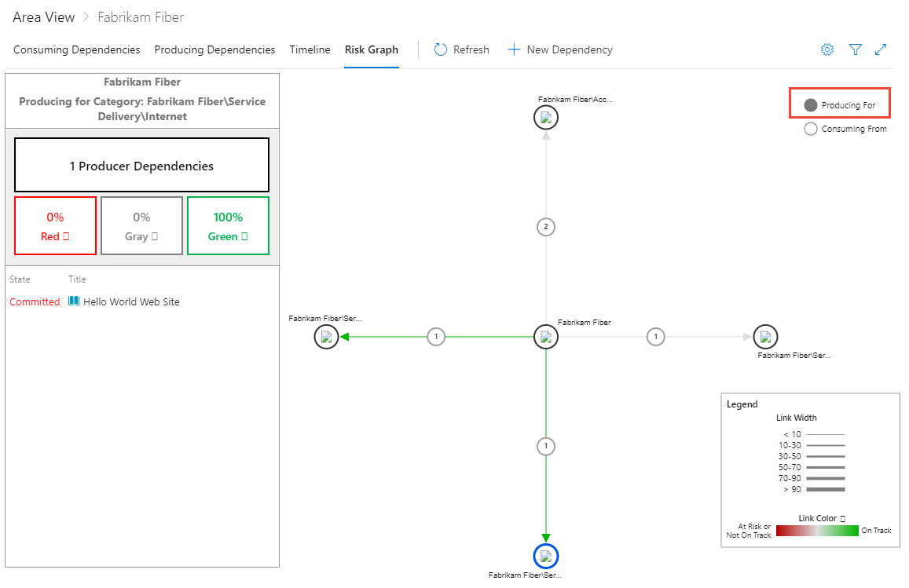Image resolution: width=909 pixels, height=588 pixels.
Task: Open the Hello World Web Site work item
Action: 134,301
